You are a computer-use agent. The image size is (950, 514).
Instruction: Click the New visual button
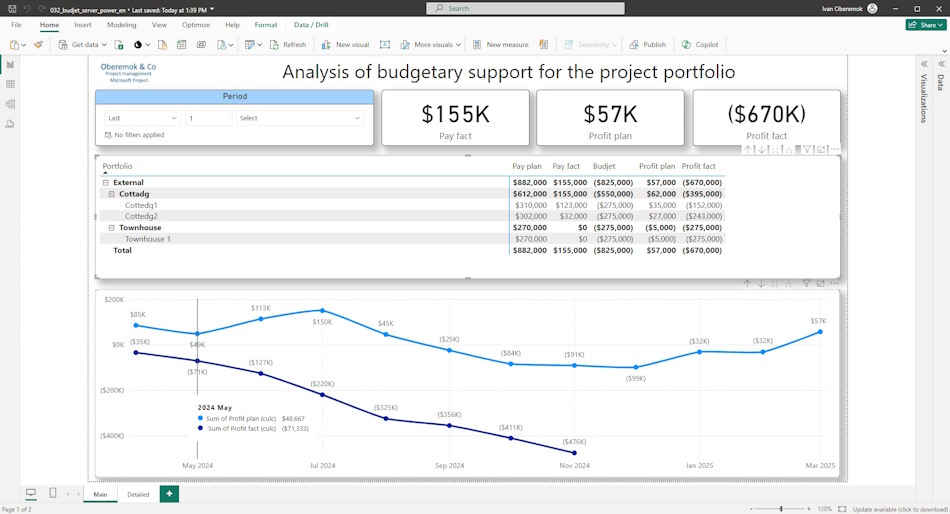pyautogui.click(x=345, y=44)
